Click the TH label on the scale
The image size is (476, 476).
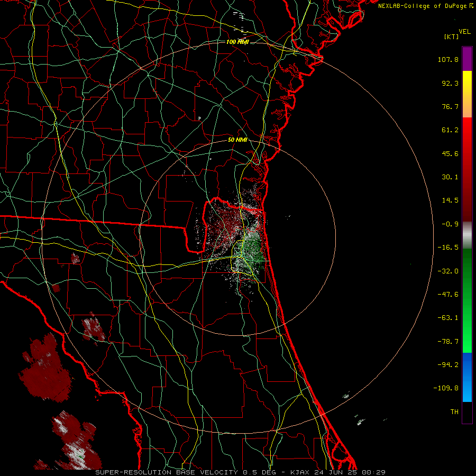click(454, 412)
